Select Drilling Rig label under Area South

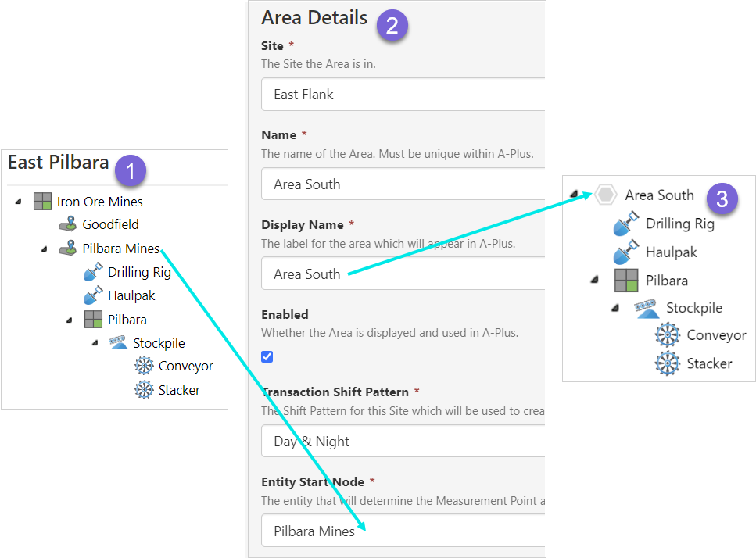point(680,224)
